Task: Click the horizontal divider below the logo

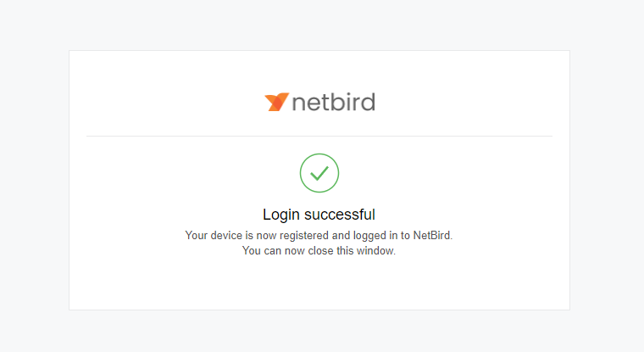Action: [x=319, y=136]
